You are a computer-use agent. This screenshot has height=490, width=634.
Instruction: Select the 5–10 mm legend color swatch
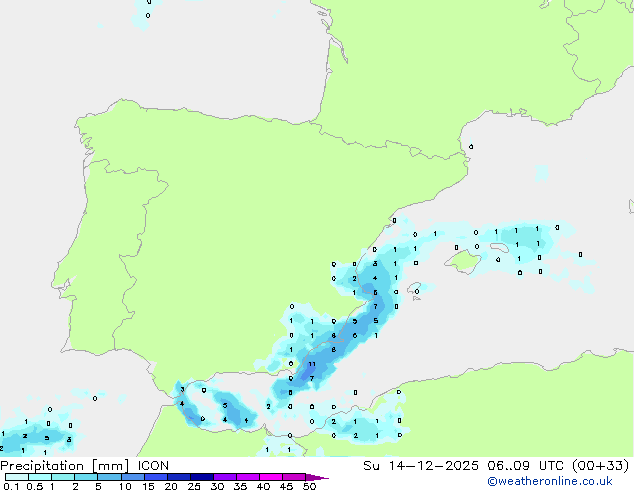(x=109, y=477)
